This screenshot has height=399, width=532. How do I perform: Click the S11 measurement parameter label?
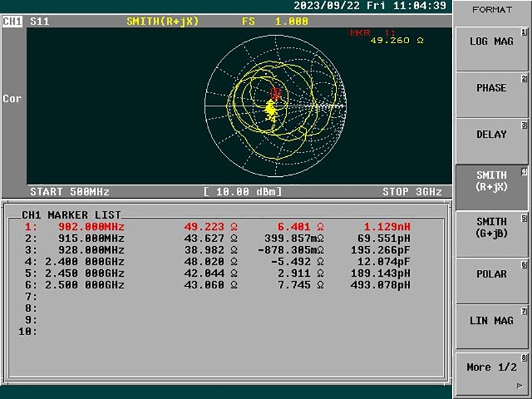(x=40, y=22)
